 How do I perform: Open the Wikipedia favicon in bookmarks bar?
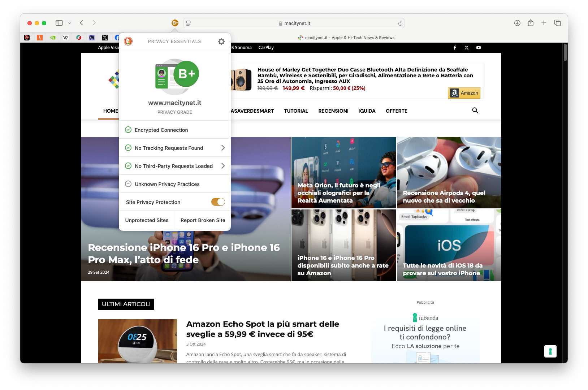pyautogui.click(x=65, y=37)
